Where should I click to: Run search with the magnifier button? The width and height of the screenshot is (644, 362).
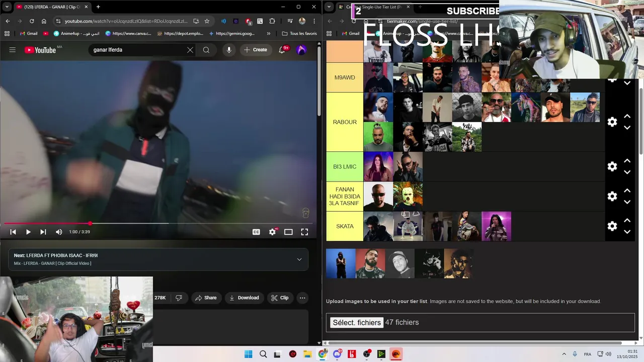[x=206, y=50]
